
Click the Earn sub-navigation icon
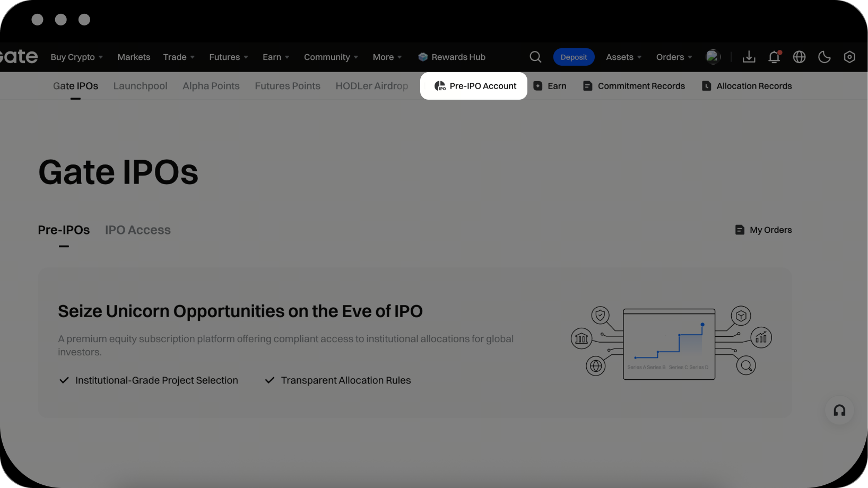tap(538, 86)
